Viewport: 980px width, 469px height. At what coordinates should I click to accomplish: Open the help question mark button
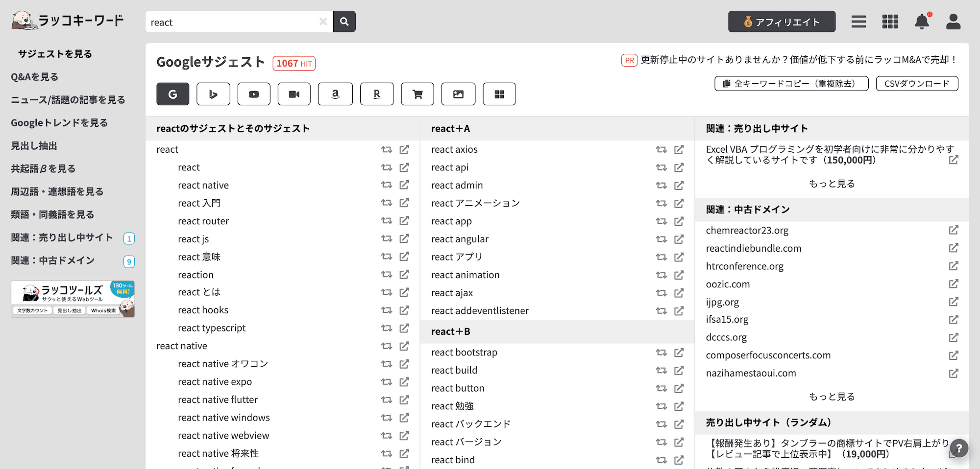point(959,448)
